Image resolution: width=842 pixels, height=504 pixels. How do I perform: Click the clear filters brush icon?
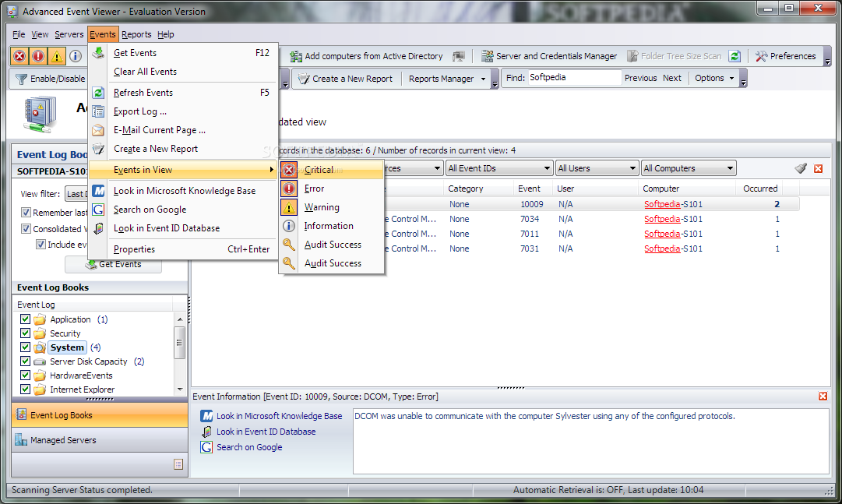801,168
